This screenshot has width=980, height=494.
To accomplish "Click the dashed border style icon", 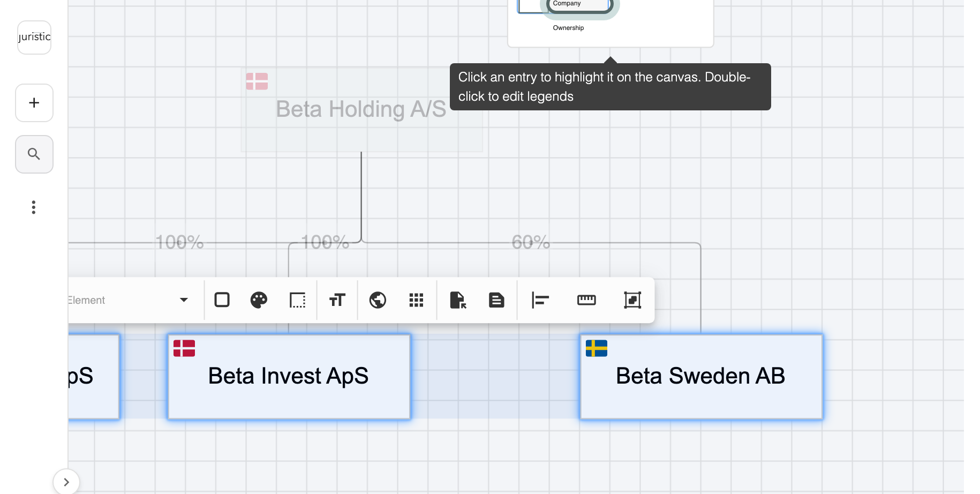I will coord(297,300).
